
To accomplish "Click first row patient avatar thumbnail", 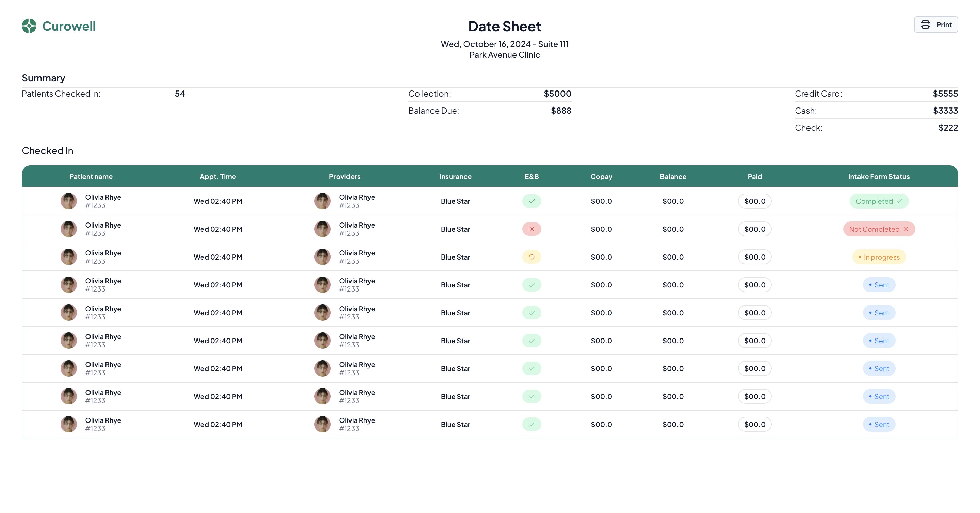I will point(69,201).
